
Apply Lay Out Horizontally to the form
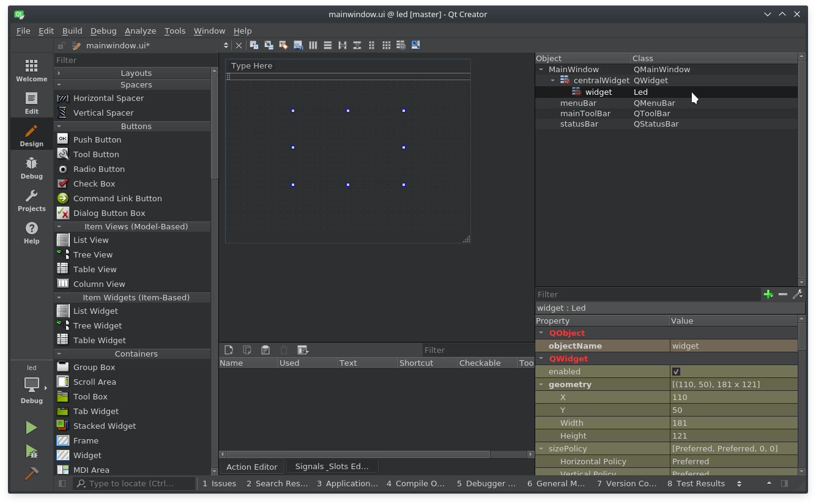[x=313, y=45]
